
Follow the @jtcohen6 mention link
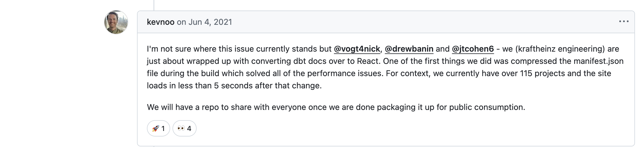[x=473, y=49]
